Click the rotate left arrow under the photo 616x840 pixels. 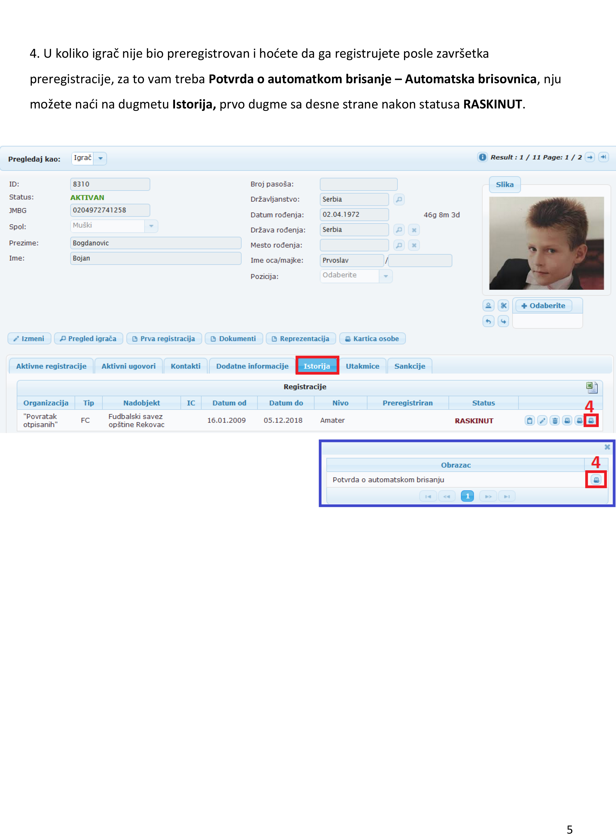[488, 321]
